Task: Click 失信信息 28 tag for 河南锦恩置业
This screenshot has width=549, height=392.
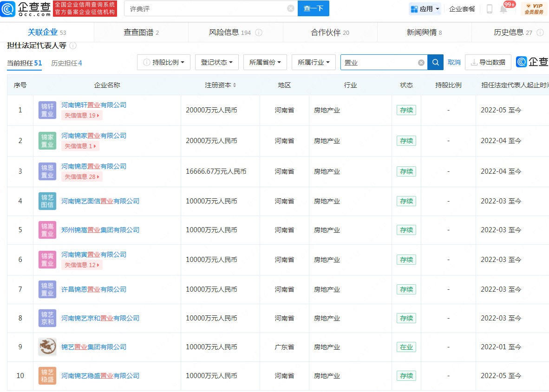Action: (x=82, y=176)
